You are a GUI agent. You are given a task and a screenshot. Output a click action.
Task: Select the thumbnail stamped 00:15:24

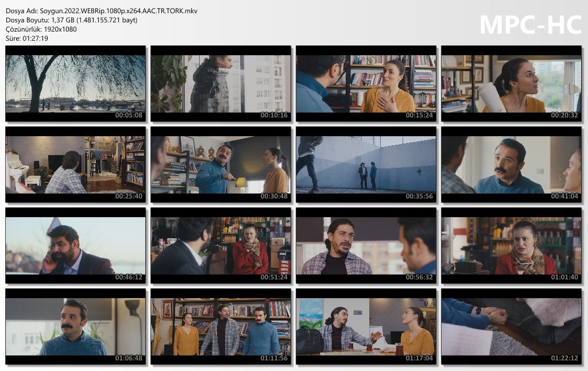click(366, 83)
